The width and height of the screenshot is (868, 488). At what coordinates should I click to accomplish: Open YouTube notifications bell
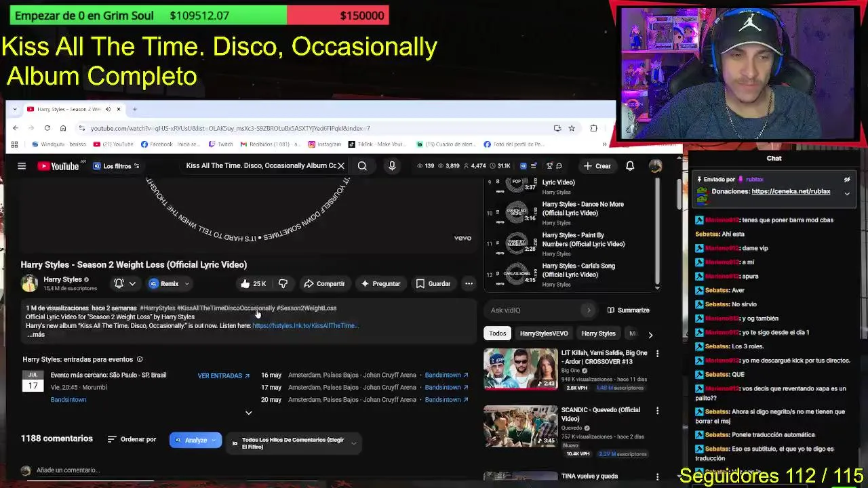[630, 165]
